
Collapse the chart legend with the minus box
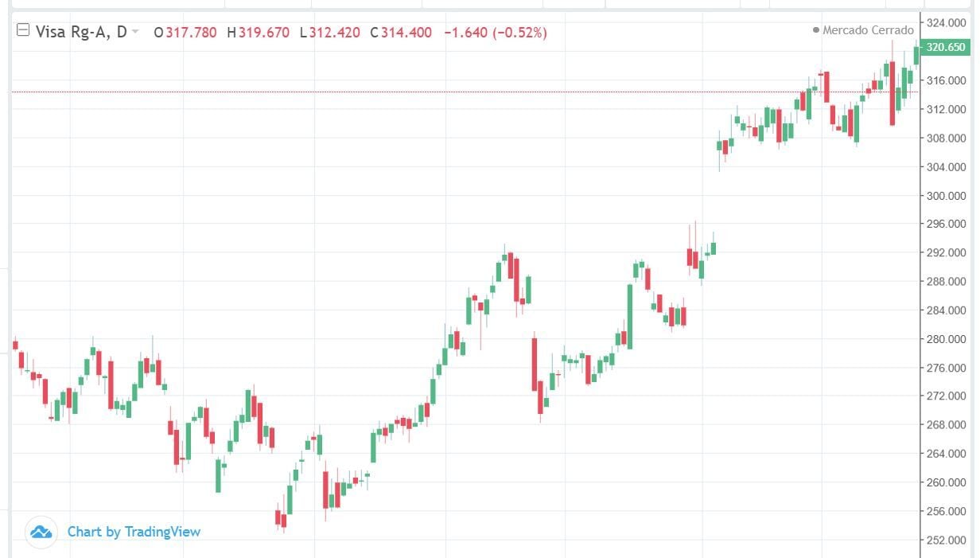point(23,32)
